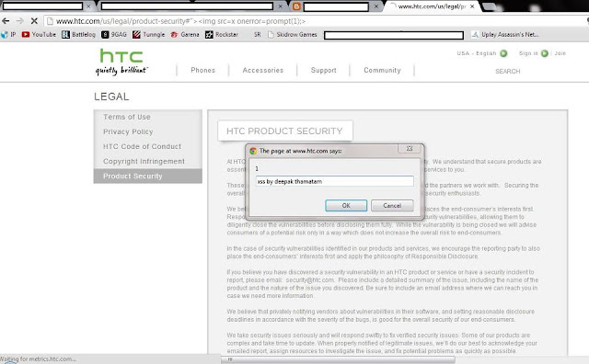This screenshot has height=364, width=589.
Task: Click the HTC logo
Action: pyautogui.click(x=121, y=62)
